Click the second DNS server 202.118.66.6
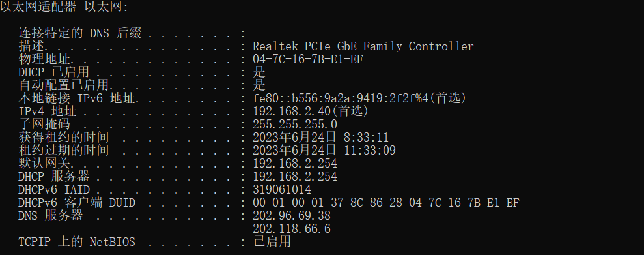This screenshot has height=255, width=644. (x=292, y=229)
